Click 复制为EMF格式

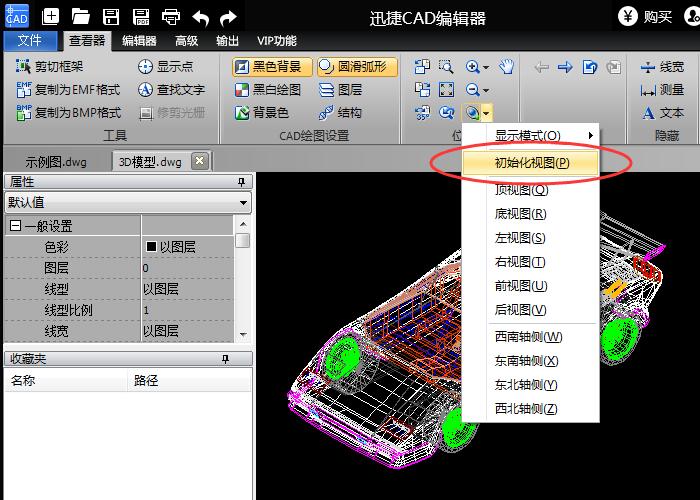point(68,90)
